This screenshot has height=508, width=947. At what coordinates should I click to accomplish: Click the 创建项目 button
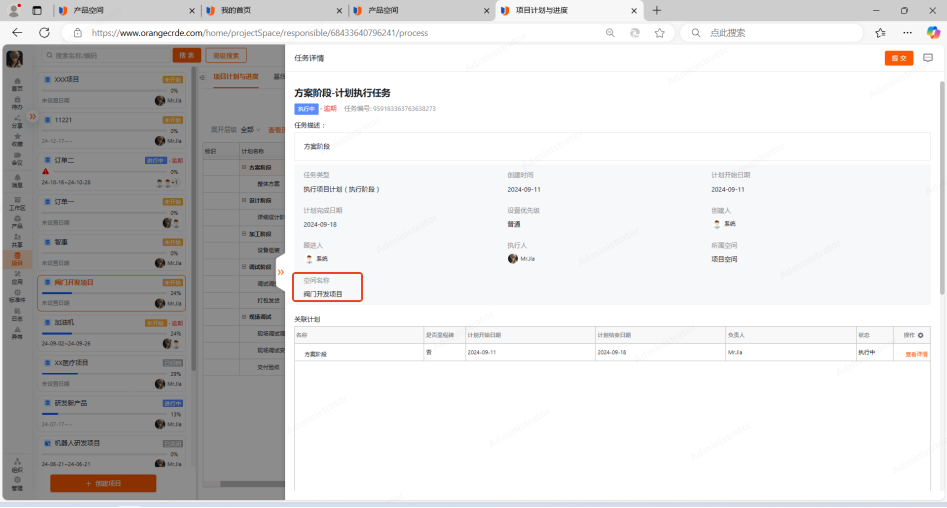click(x=103, y=483)
